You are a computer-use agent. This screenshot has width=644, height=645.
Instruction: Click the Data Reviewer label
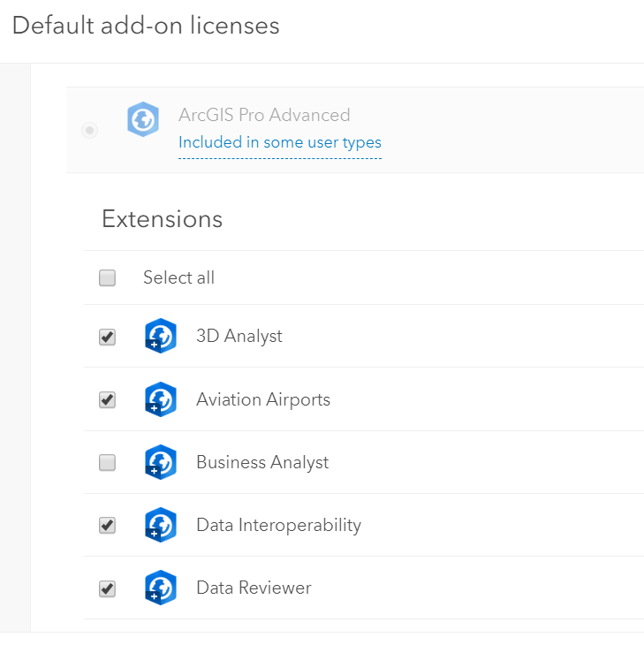pyautogui.click(x=254, y=588)
